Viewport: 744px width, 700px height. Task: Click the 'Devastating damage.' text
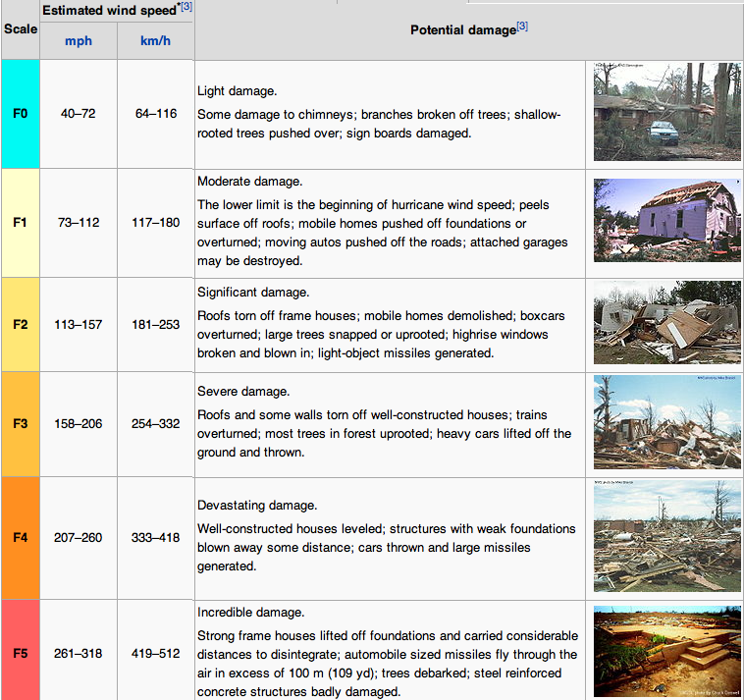[x=257, y=506]
